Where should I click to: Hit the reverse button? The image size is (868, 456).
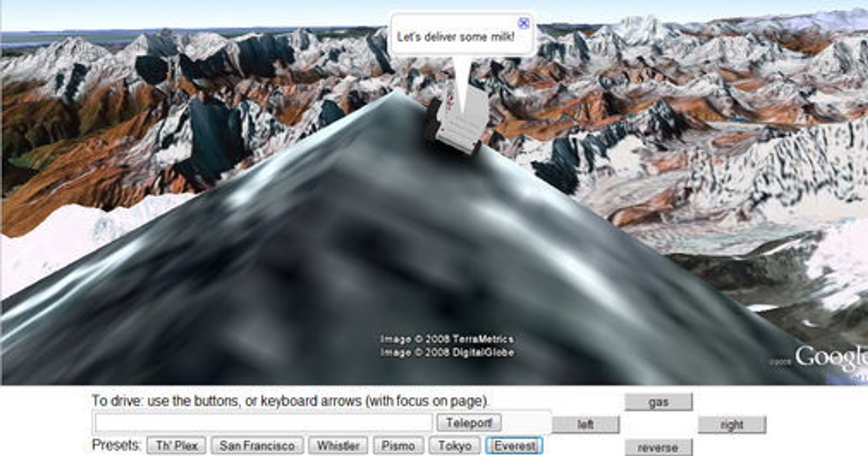pos(658,447)
